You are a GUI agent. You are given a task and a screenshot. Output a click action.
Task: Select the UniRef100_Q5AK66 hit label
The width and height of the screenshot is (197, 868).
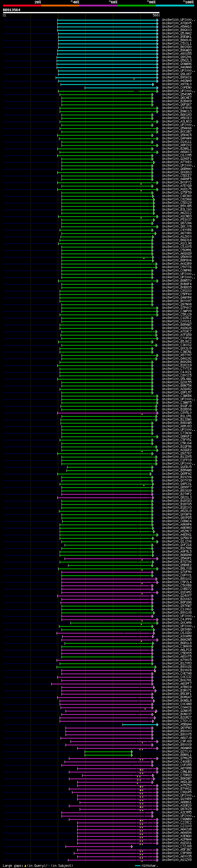tap(177, 128)
